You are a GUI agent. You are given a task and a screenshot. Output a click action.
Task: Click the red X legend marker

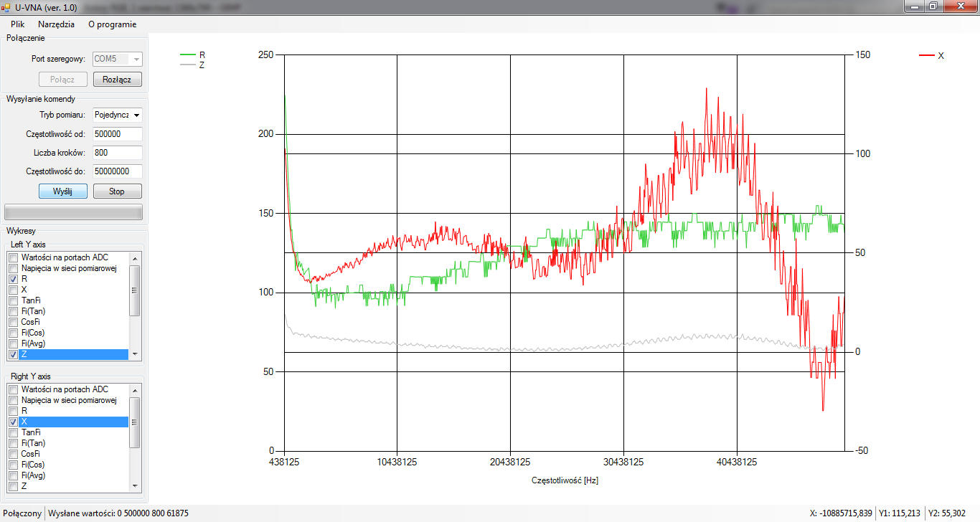[927, 55]
